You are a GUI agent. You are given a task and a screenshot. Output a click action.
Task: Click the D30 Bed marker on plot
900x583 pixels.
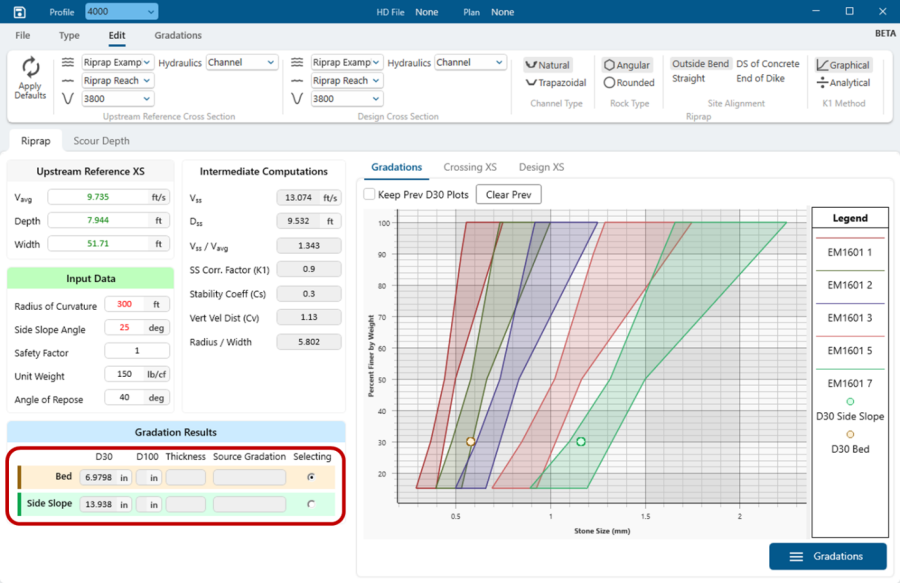point(471,441)
